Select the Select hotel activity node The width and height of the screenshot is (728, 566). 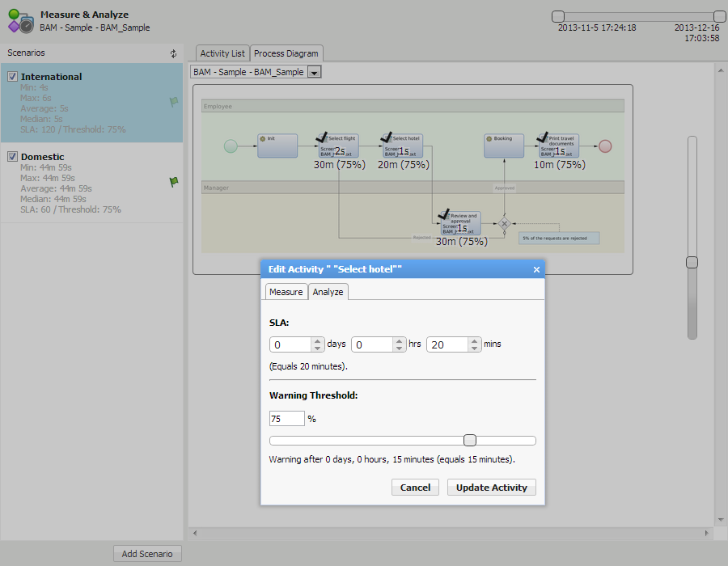pos(403,146)
